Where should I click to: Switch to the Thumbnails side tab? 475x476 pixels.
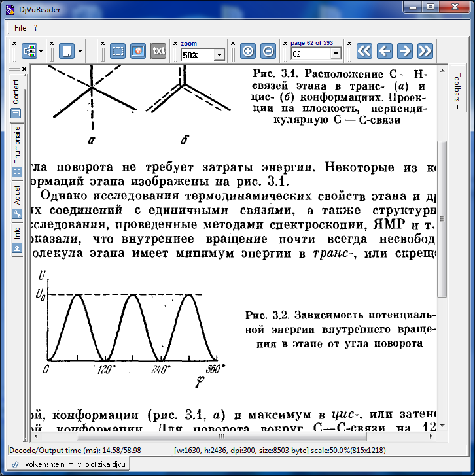pos(17,150)
